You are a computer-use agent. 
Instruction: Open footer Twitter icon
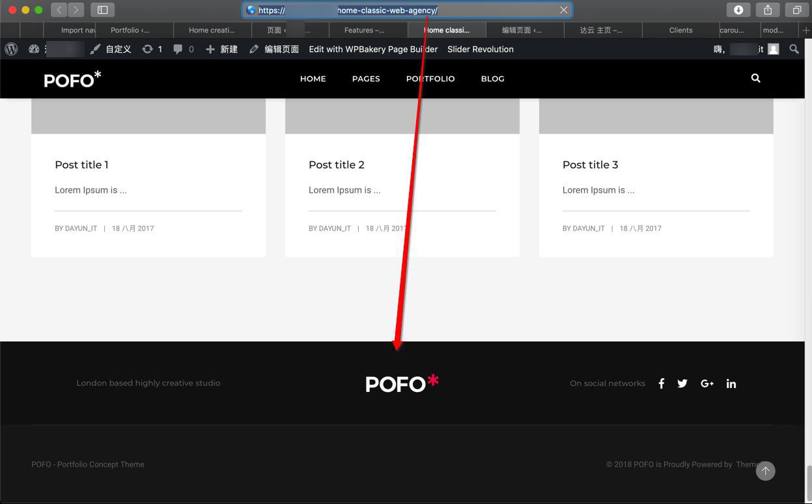(x=682, y=384)
